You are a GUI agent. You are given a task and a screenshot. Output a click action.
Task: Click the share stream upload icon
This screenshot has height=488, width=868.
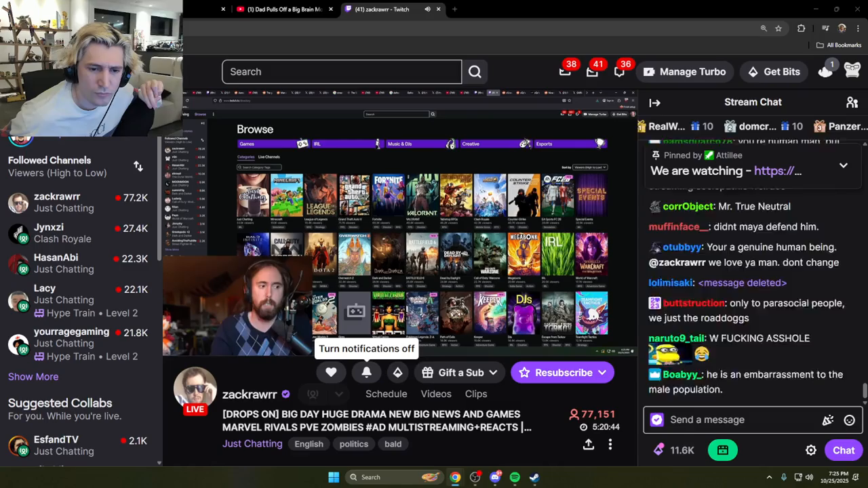(x=589, y=444)
